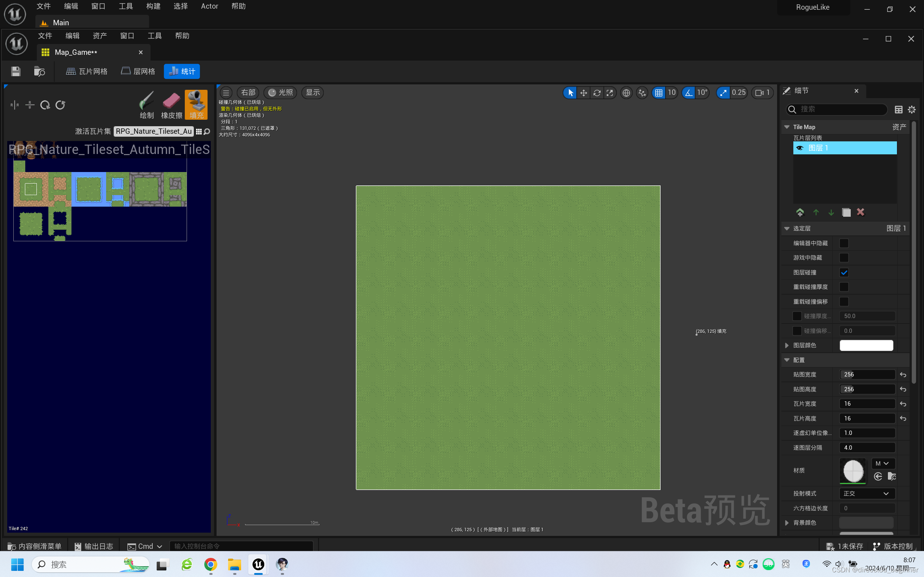Select the Paint (绘制) brush tool
This screenshot has width=924, height=577.
tap(146, 105)
